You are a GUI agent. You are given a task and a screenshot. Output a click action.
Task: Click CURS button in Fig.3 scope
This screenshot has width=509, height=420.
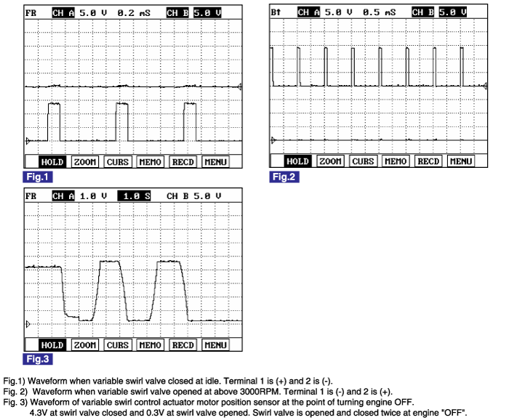[x=118, y=345]
